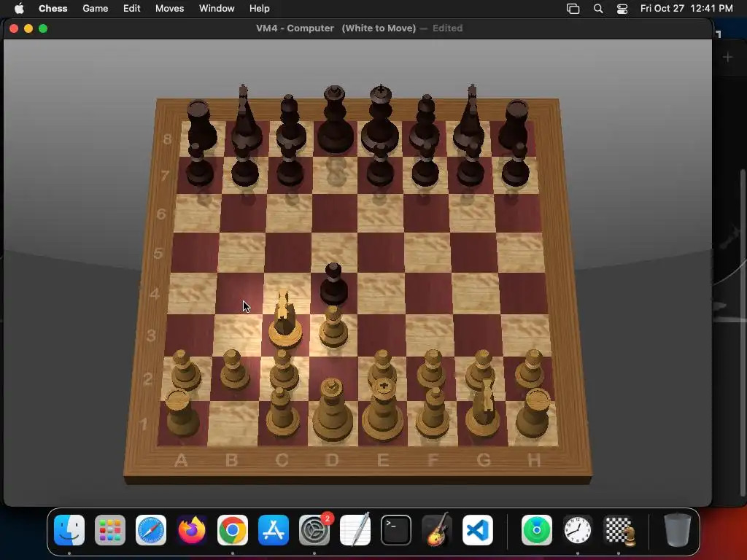This screenshot has width=747, height=560.
Task: Launch GarageBand from the Dock
Action: click(437, 529)
